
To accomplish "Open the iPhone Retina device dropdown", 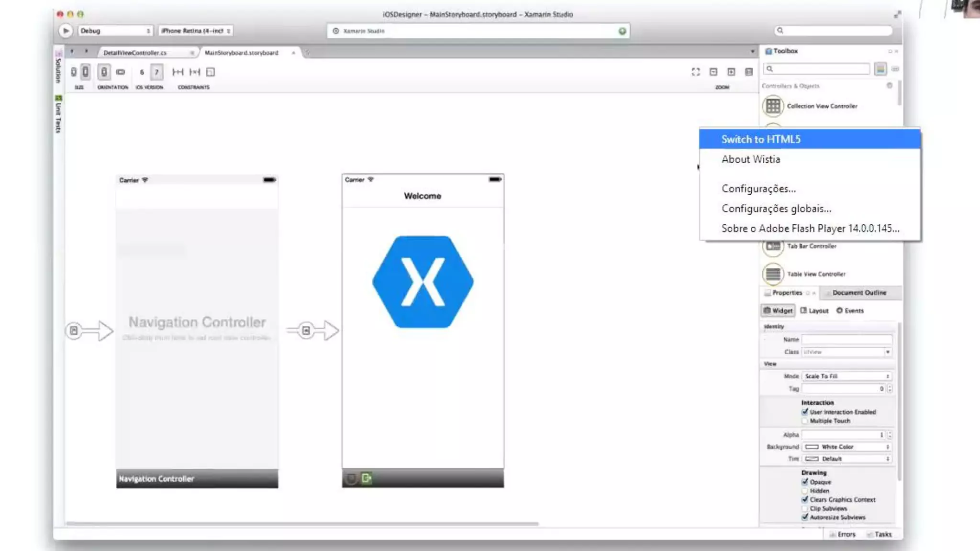I will 195,31.
